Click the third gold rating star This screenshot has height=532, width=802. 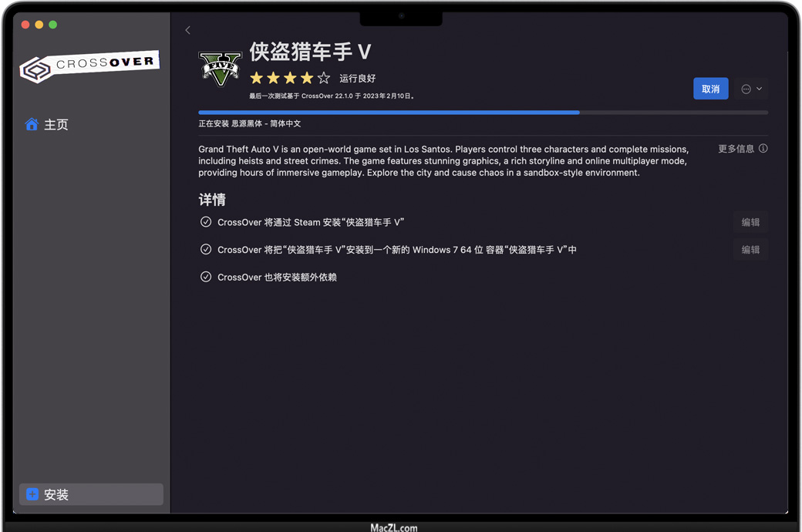[290, 78]
